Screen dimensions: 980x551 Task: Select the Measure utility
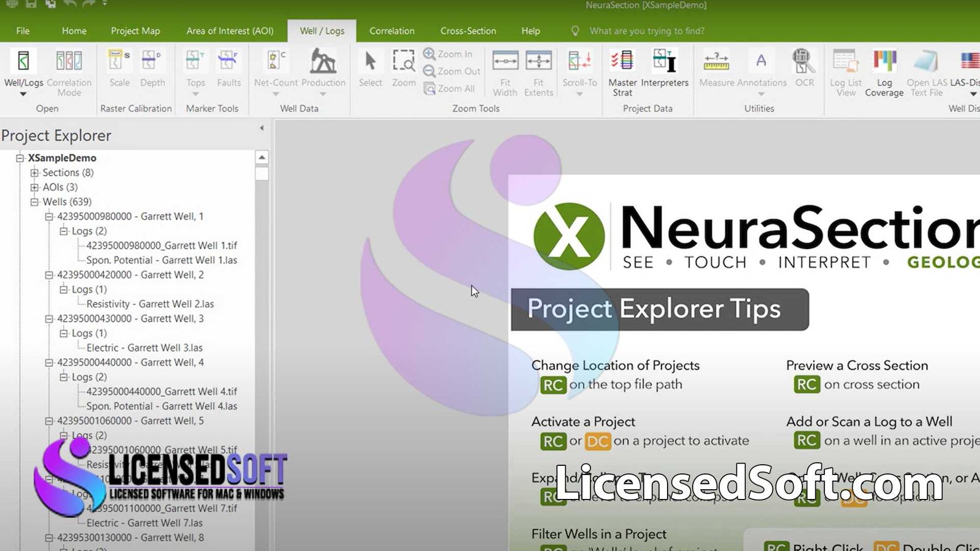(x=717, y=69)
